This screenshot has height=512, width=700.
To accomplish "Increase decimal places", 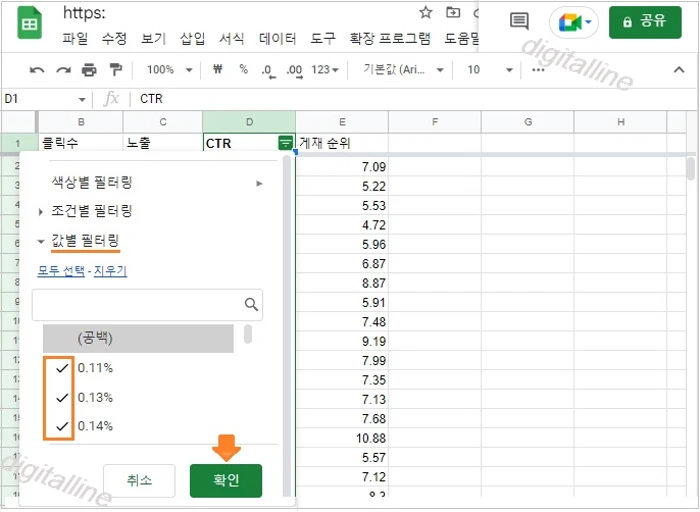I will (295, 71).
